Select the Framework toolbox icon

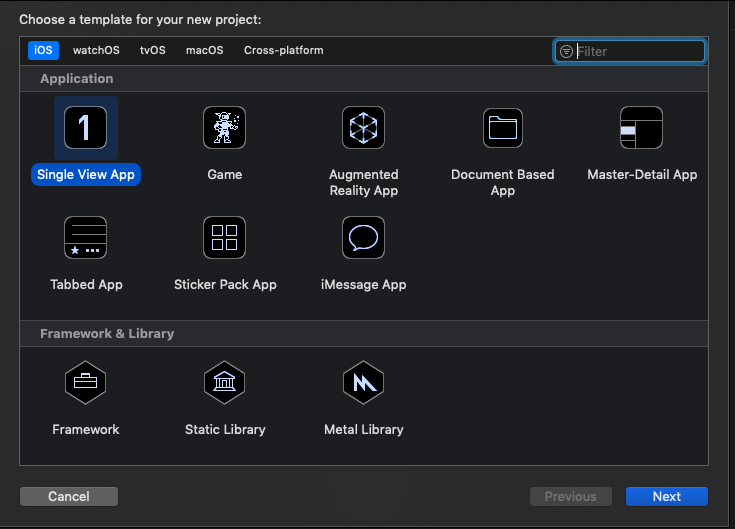tap(85, 382)
